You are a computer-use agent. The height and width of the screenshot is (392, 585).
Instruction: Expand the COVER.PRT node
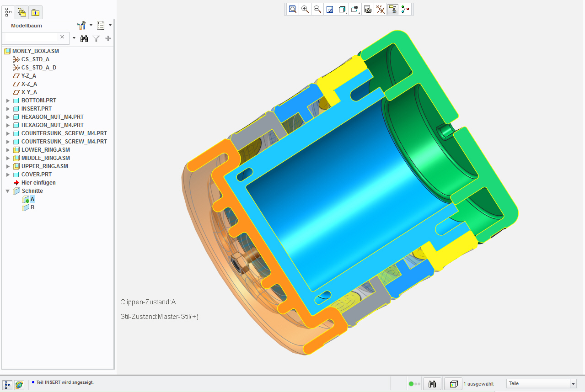8,175
